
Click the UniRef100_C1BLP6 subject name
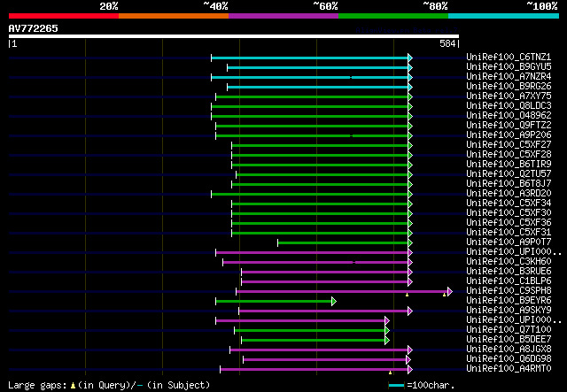[x=509, y=281]
